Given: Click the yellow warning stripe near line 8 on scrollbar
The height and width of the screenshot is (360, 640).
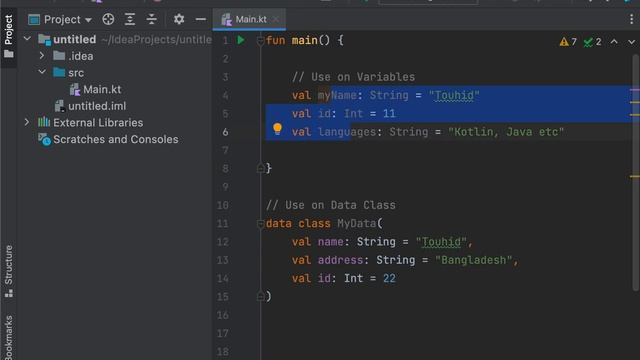Looking at the screenshot, I should coord(634,176).
